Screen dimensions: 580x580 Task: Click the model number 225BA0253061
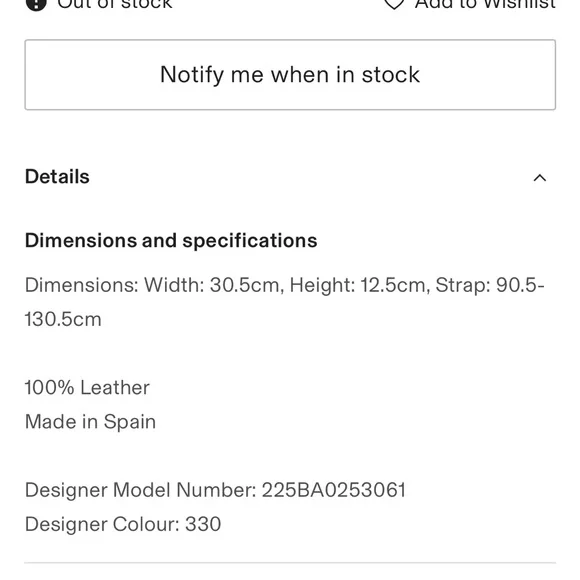(x=334, y=490)
